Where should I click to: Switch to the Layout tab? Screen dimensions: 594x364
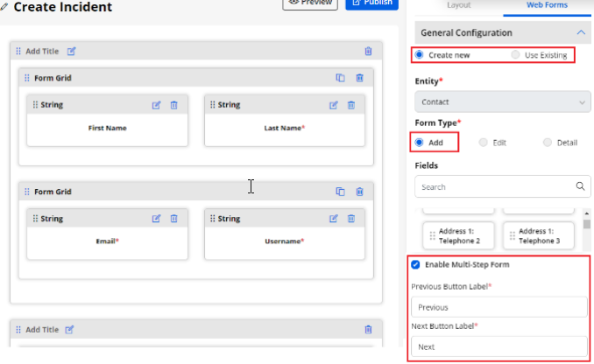[x=458, y=5]
